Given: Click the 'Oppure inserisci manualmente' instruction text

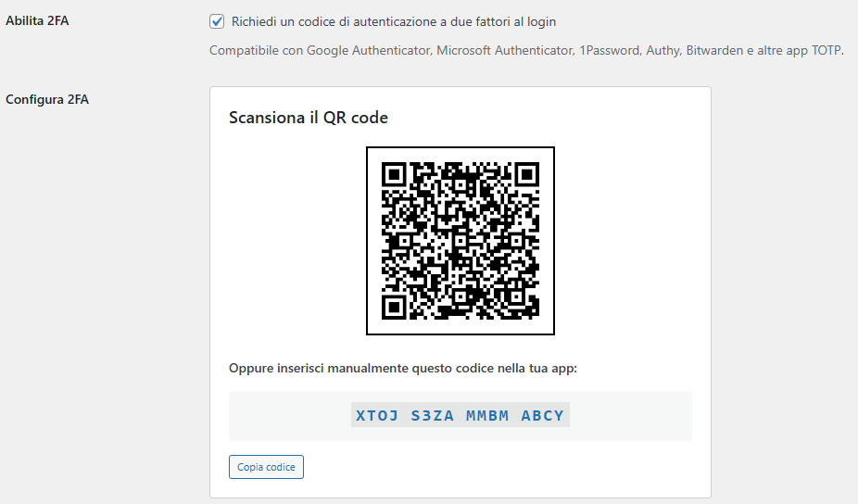Looking at the screenshot, I should click(403, 369).
